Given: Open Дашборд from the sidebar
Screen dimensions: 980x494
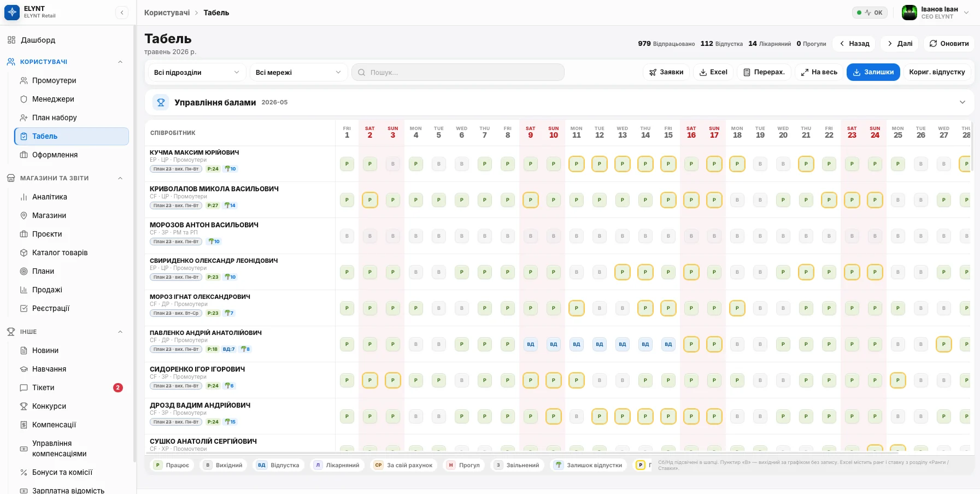Looking at the screenshot, I should [x=38, y=40].
